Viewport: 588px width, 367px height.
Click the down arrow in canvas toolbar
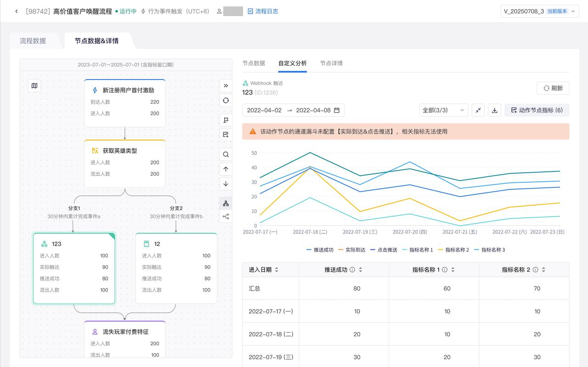pos(226,184)
